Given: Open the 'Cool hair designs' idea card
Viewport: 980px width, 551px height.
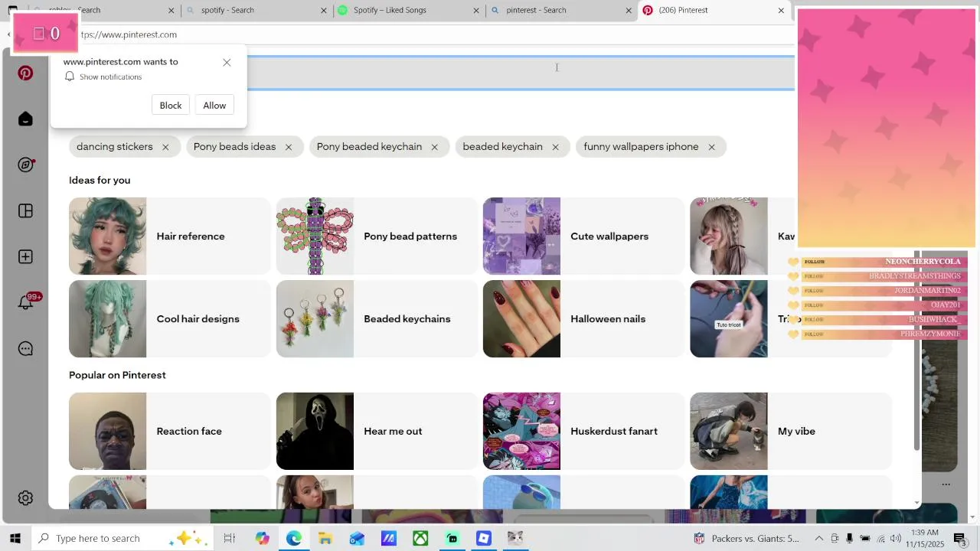Looking at the screenshot, I should coord(169,319).
